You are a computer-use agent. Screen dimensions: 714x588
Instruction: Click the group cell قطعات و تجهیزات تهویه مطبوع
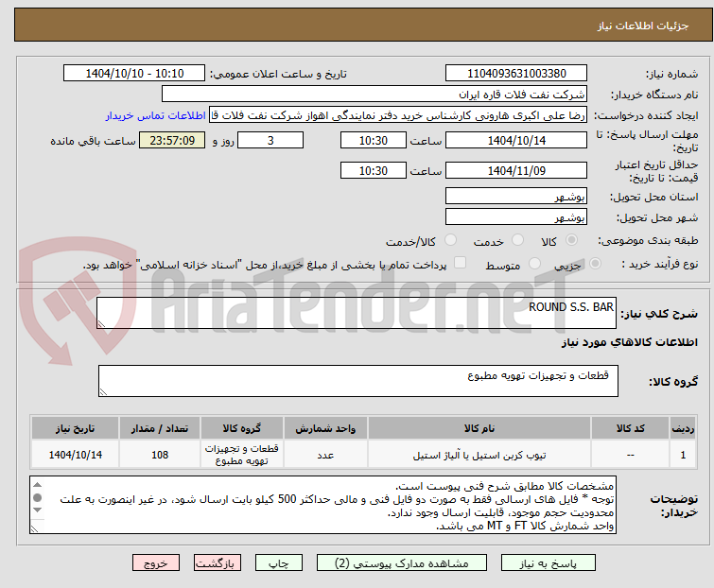click(x=241, y=455)
